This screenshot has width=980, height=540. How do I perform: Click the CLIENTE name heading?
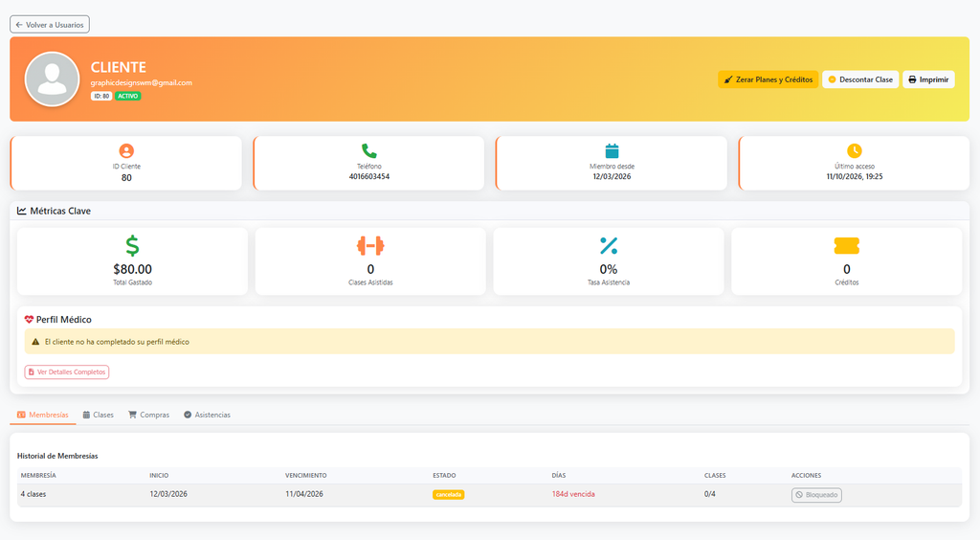[118, 67]
